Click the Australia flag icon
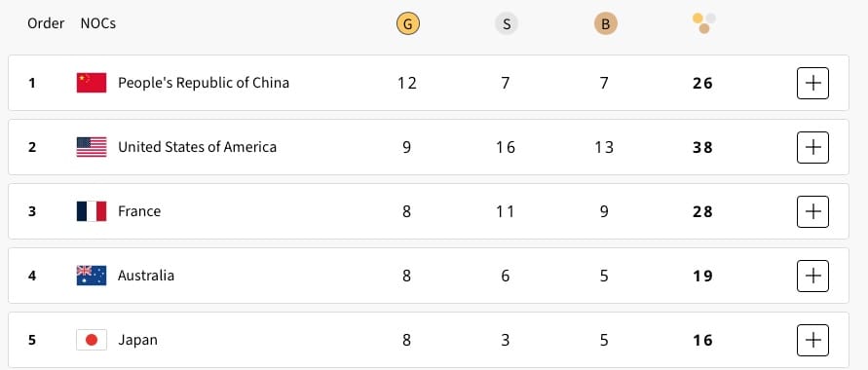Viewport: 868px width, 370px height. [x=92, y=276]
